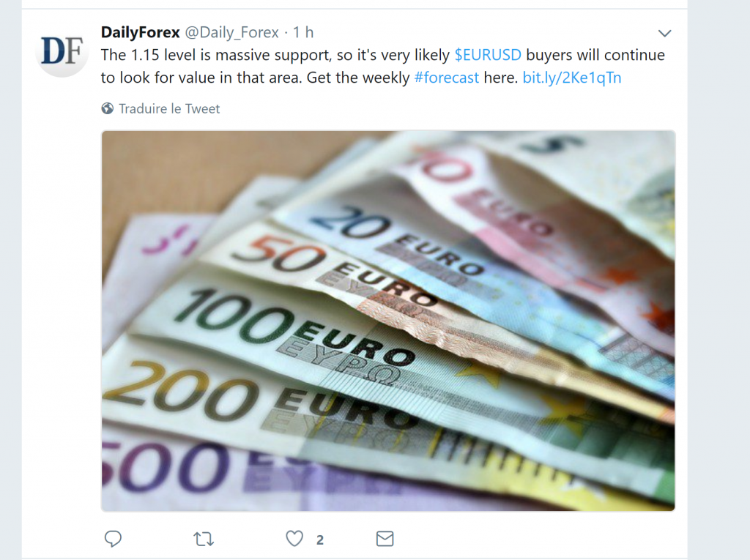The height and width of the screenshot is (560, 750).
Task: Retweet this DailyForex tweet
Action: (x=204, y=540)
